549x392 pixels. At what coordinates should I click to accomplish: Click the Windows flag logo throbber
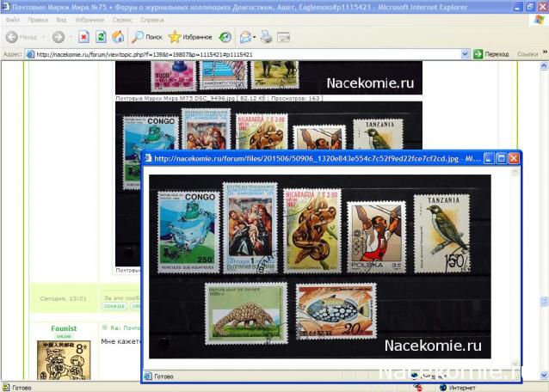540,20
